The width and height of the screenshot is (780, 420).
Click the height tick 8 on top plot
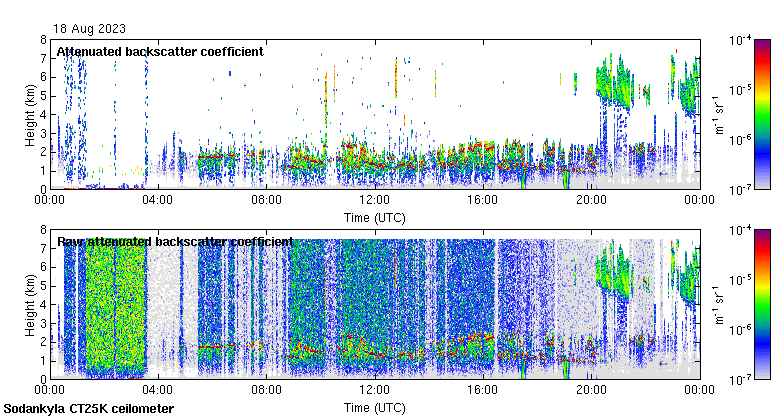tap(44, 40)
